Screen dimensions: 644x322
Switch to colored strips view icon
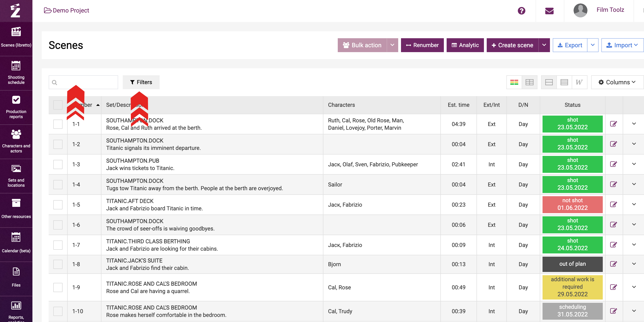tap(514, 82)
